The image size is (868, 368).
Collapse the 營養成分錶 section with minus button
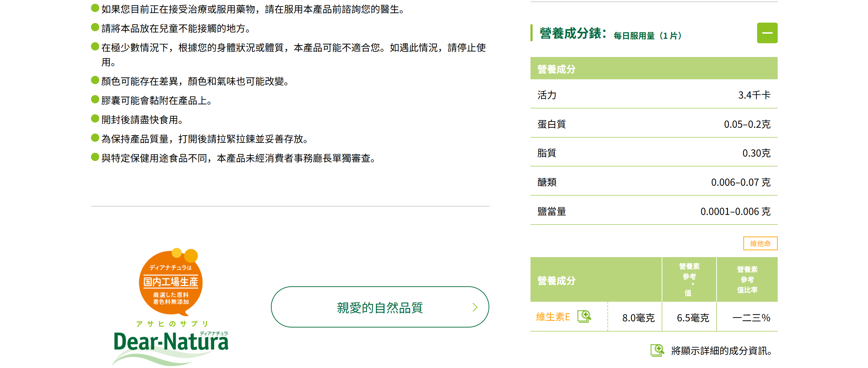pos(767,33)
